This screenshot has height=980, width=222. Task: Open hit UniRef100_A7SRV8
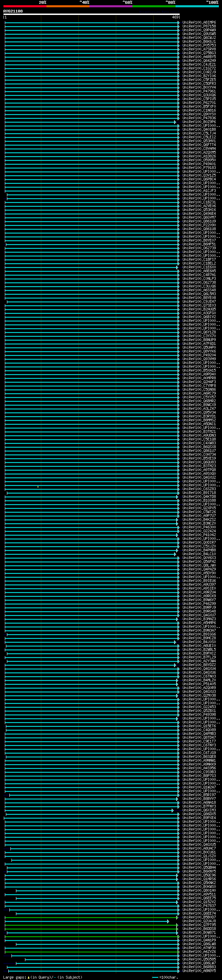tap(199, 49)
